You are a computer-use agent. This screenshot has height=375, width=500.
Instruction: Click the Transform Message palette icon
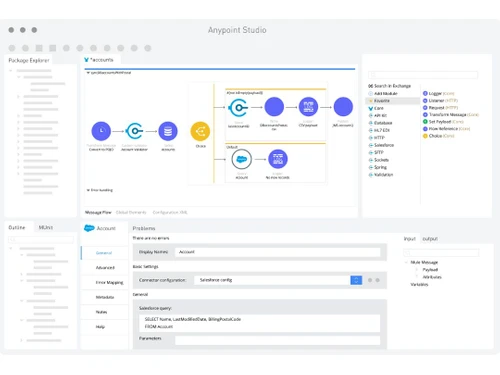click(x=425, y=114)
